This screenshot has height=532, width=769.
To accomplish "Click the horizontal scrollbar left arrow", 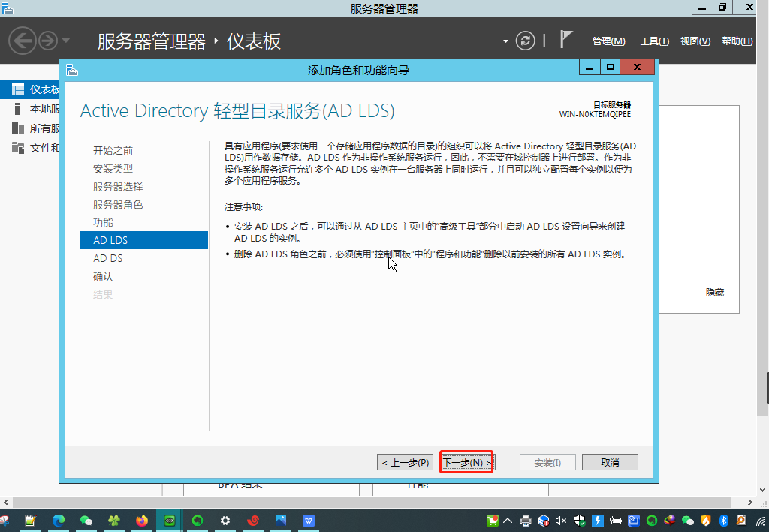I will [6, 502].
